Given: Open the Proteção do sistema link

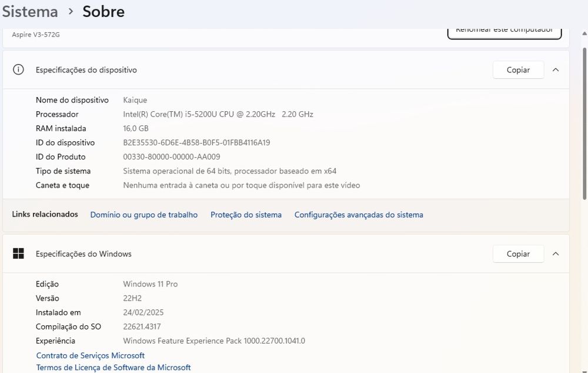Looking at the screenshot, I should tap(246, 215).
